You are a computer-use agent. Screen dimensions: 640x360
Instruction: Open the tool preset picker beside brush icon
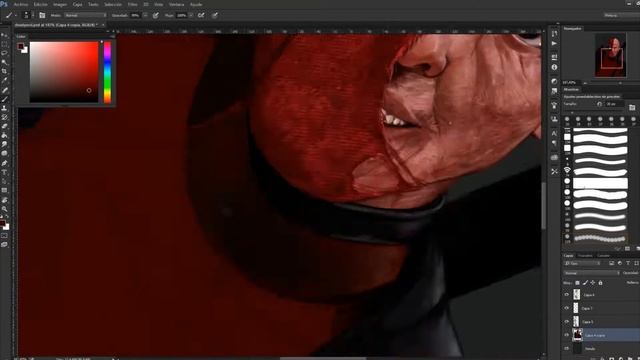(16, 15)
